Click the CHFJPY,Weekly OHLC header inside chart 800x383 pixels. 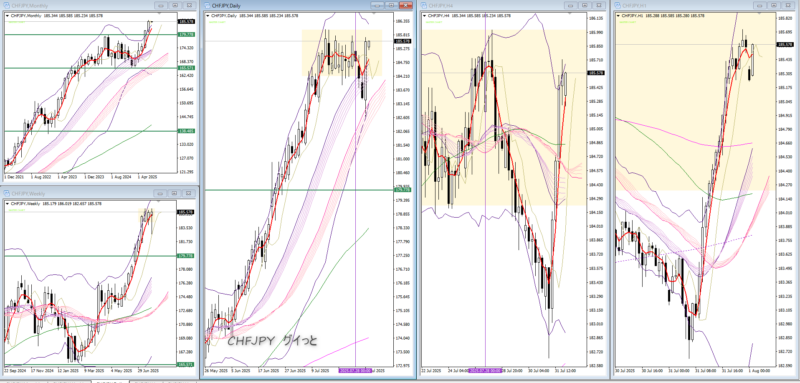[56, 203]
